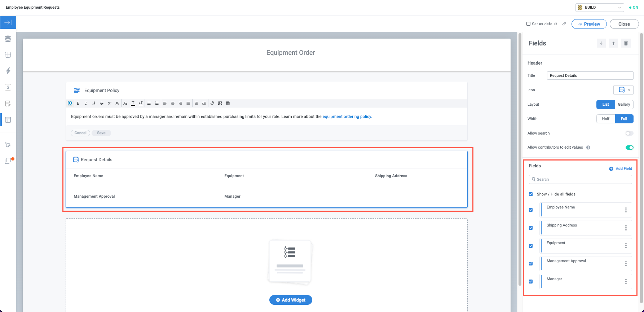Screen dimensions: 644x312
Task: Open the database icon in the left sidebar
Action: click(8, 39)
